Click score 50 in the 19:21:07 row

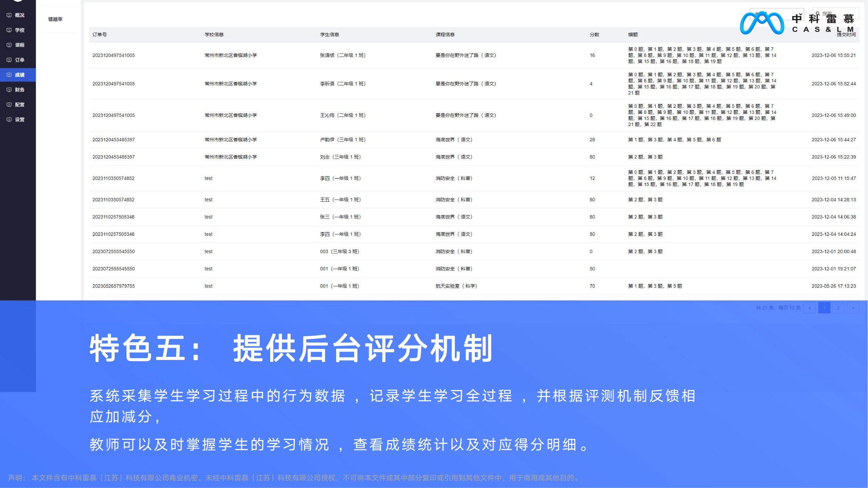[x=592, y=269]
